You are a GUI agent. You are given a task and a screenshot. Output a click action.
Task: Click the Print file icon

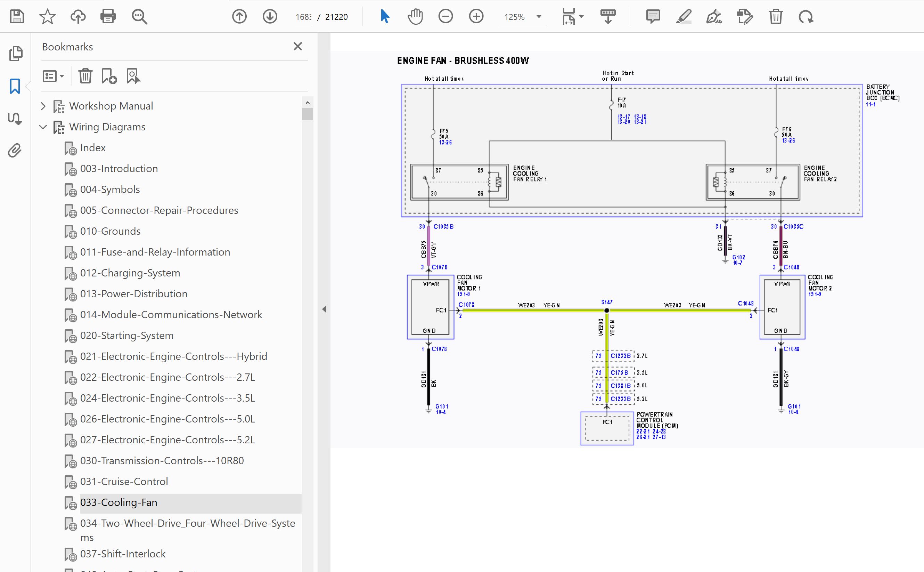(108, 17)
